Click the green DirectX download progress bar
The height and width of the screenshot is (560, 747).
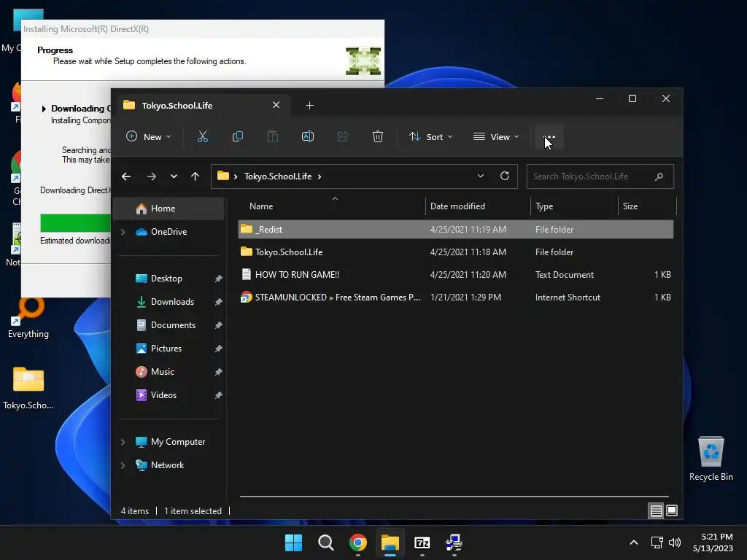tap(75, 223)
